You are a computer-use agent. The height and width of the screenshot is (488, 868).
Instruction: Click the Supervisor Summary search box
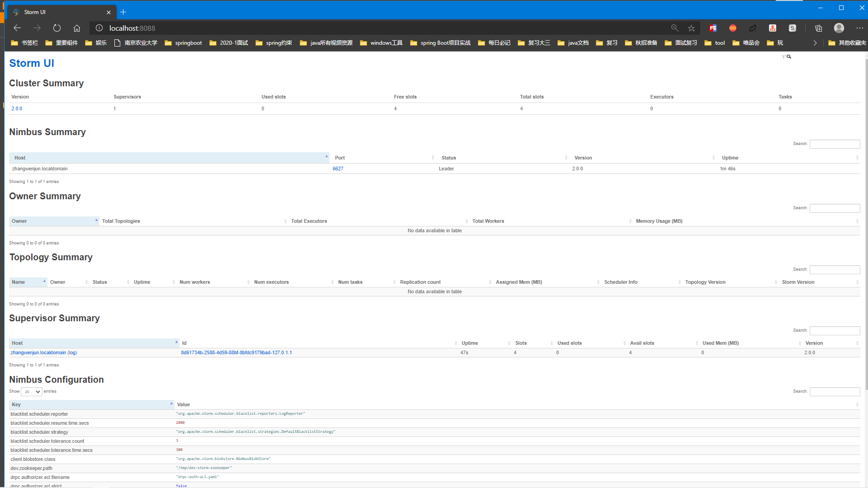(x=835, y=331)
